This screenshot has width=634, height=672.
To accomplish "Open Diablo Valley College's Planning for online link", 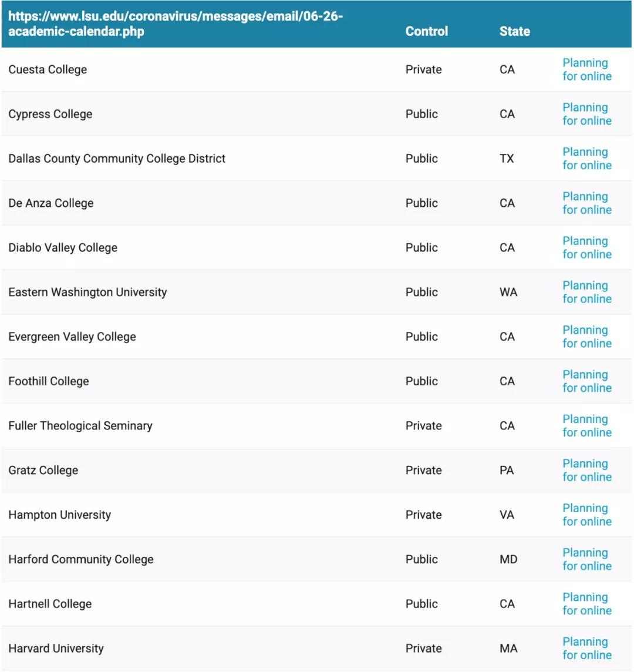I will click(586, 248).
